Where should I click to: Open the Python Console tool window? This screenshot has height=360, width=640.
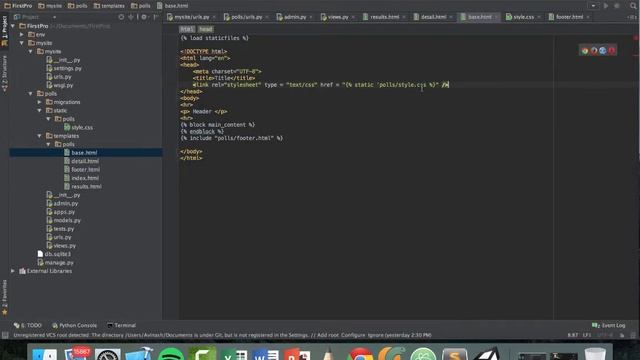click(x=75, y=325)
